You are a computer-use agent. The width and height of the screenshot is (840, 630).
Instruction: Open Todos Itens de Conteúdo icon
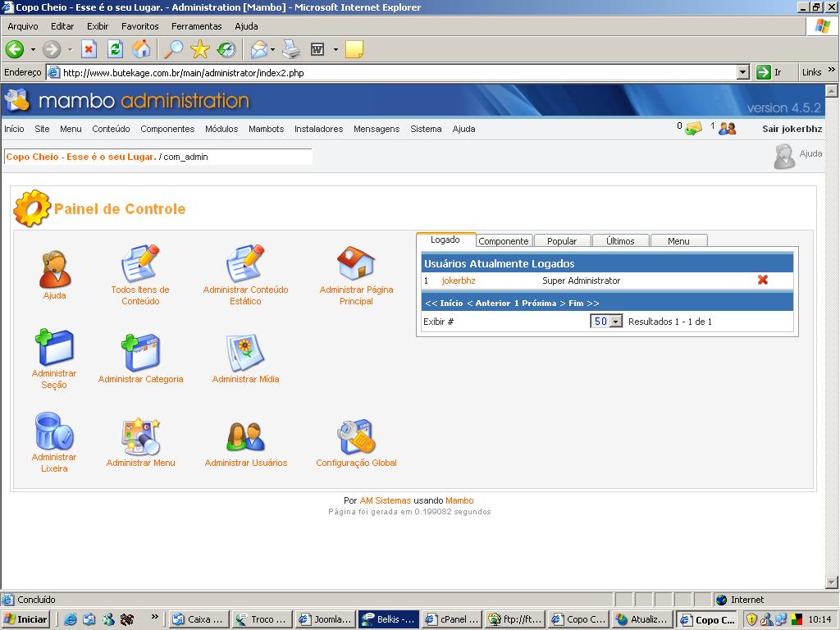139,263
